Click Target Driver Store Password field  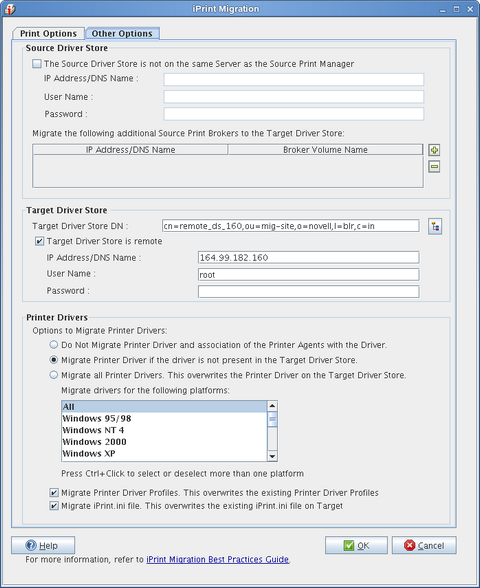pyautogui.click(x=308, y=292)
